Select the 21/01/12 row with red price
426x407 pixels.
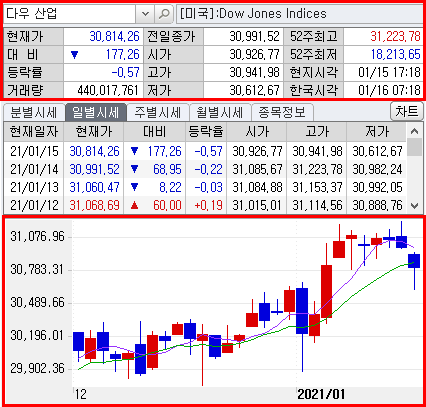tap(205, 205)
